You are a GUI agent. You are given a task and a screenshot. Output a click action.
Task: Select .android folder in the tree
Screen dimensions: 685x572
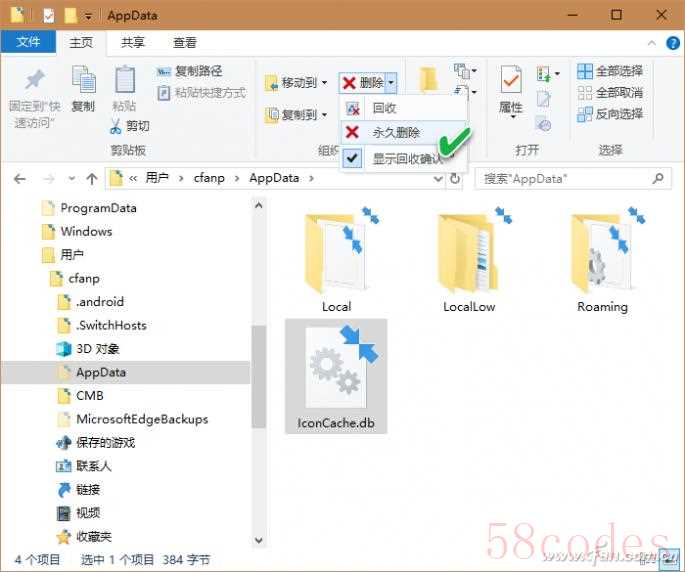tap(91, 302)
